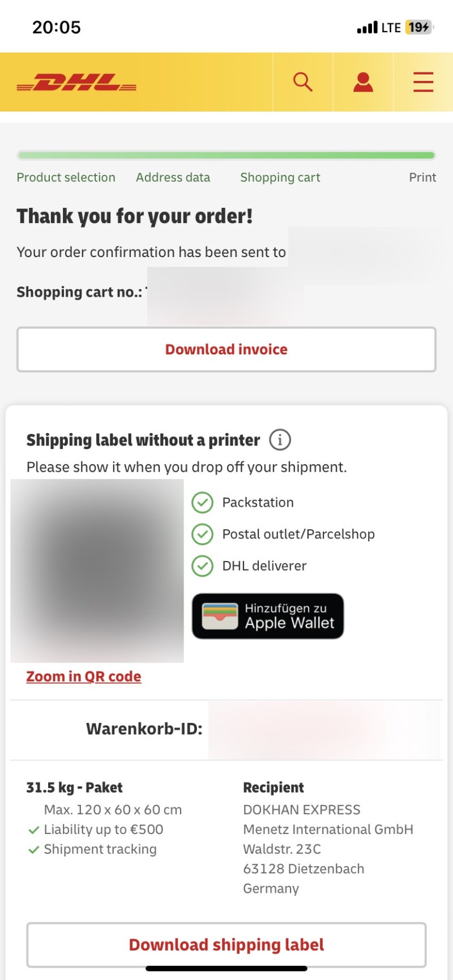The height and width of the screenshot is (980, 453).
Task: Go to the Product selection step
Action: coord(66,177)
